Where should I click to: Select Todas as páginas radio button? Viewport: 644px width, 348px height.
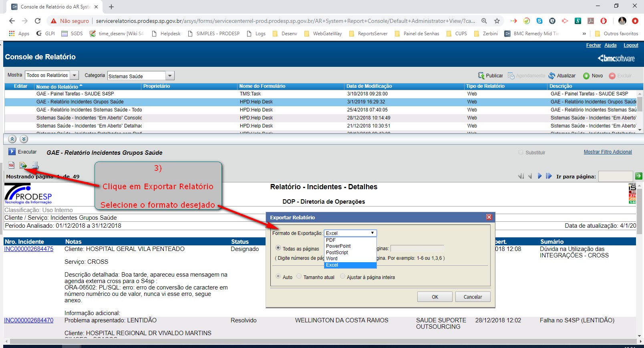point(278,248)
